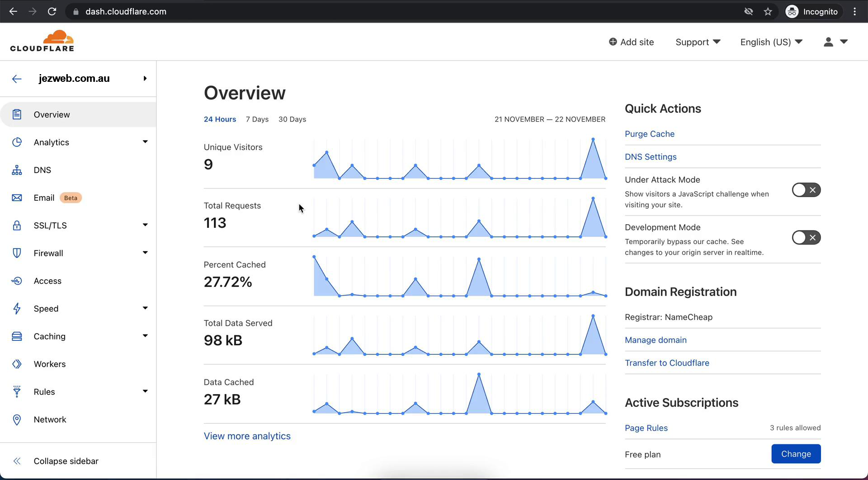Toggle Development Mode switch
This screenshot has height=480, width=868.
(x=806, y=237)
